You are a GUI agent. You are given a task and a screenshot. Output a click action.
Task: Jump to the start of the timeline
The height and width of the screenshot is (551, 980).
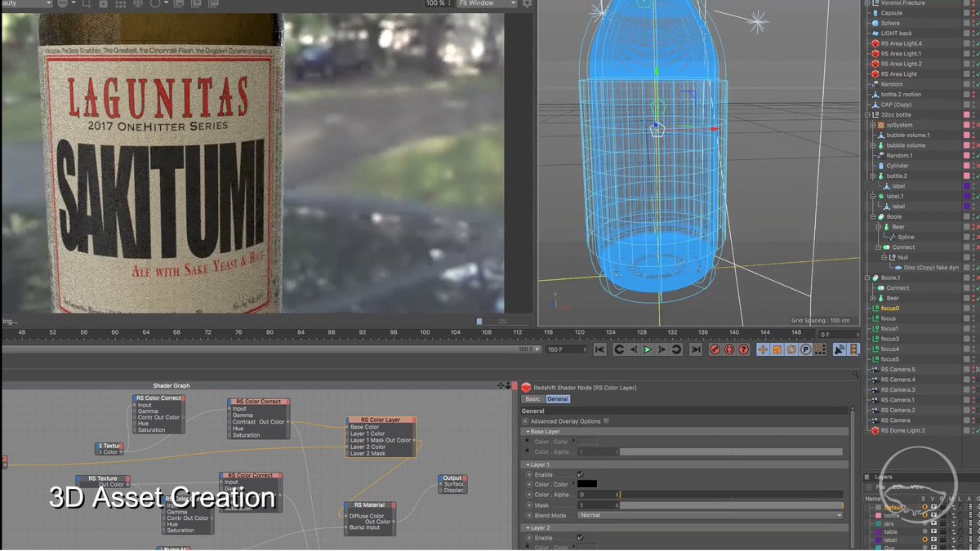click(x=599, y=349)
